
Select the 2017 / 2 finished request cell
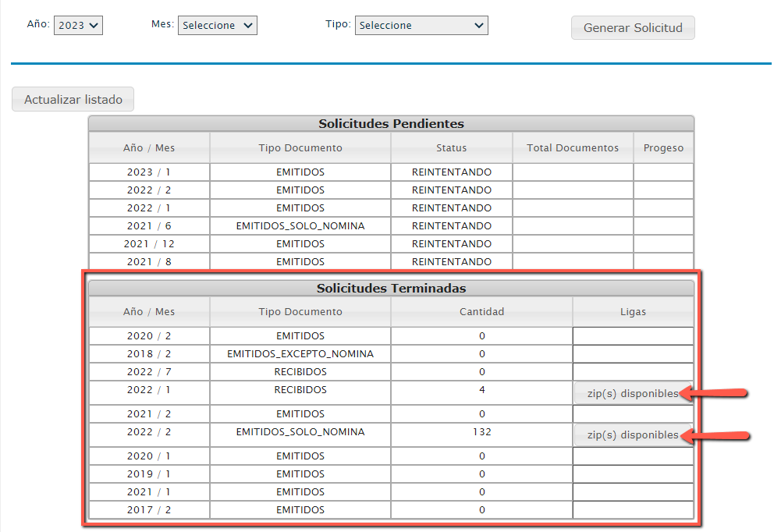(x=149, y=510)
